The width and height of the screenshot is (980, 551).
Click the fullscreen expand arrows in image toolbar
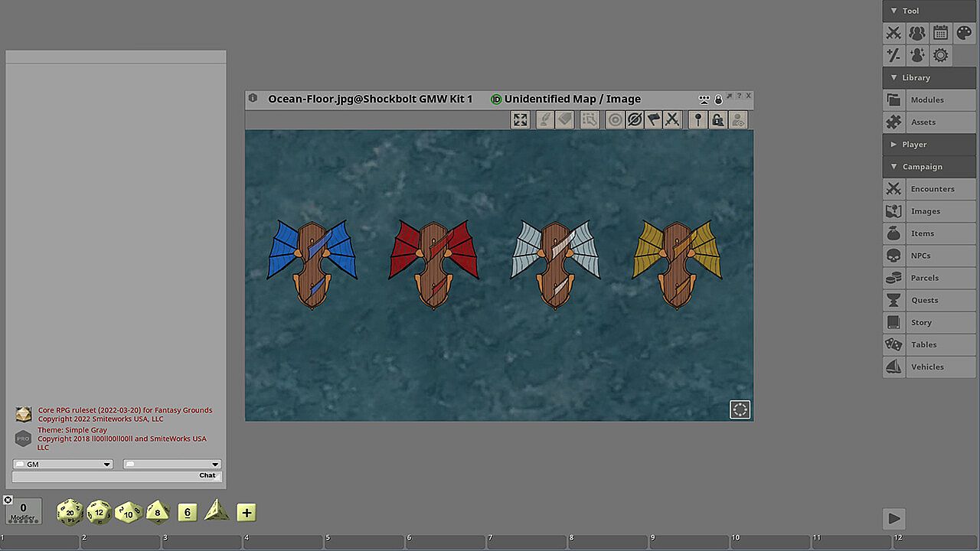521,119
